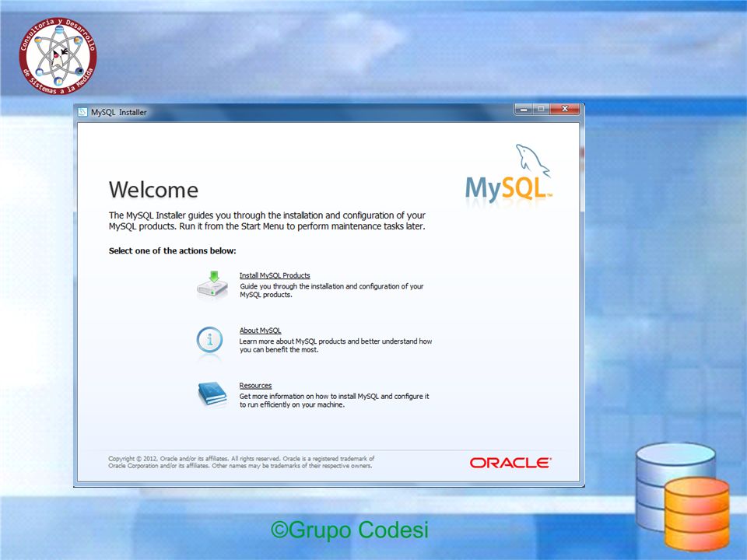Click the MySQL Installer title bar icon
The height and width of the screenshot is (560, 747).
click(x=83, y=112)
